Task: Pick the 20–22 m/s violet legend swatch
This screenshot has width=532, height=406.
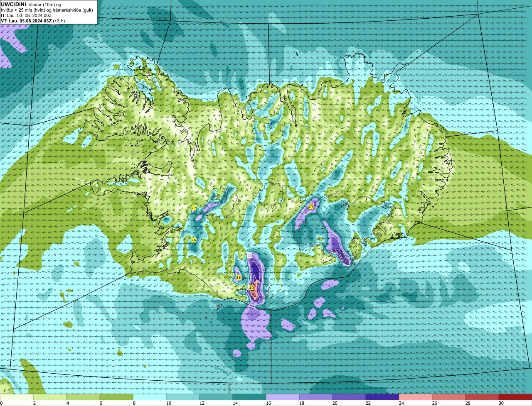Action: coord(349,397)
